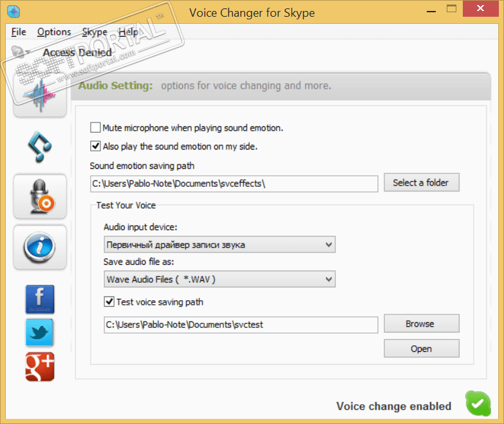Open the Facebook page icon
Viewport: 504px width, 424px height.
coord(40,299)
